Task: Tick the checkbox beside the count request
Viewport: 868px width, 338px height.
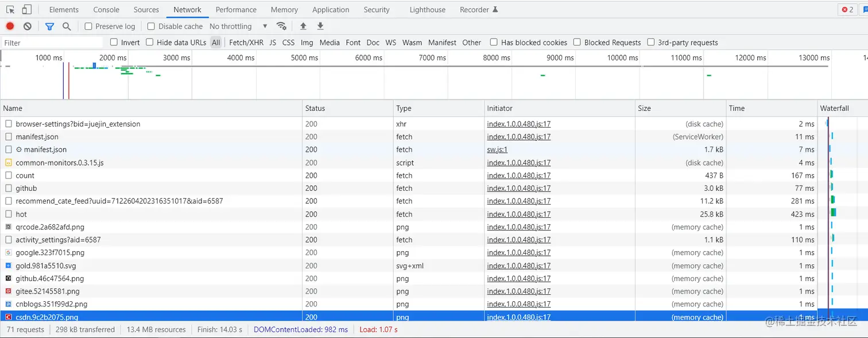Action: (x=8, y=175)
